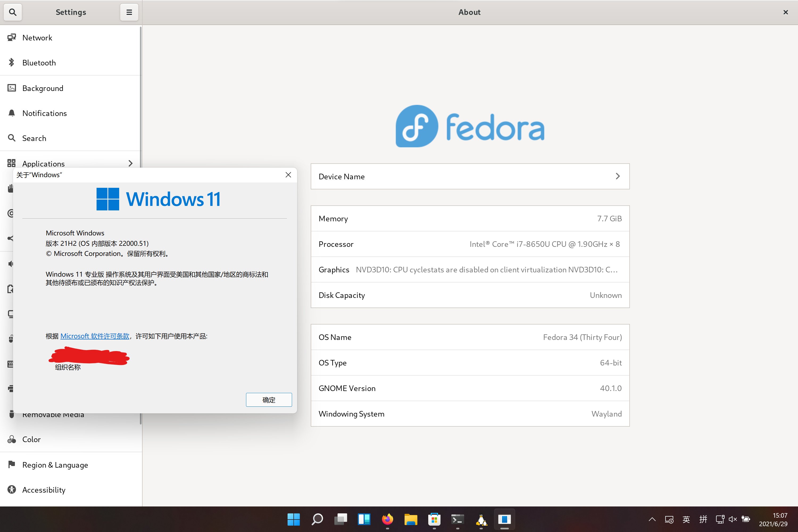Click the Linux penguin taskbar icon

click(481, 519)
